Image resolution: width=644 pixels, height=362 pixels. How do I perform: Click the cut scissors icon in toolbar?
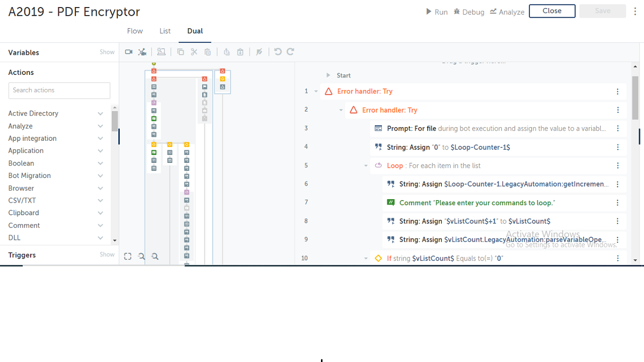(194, 52)
